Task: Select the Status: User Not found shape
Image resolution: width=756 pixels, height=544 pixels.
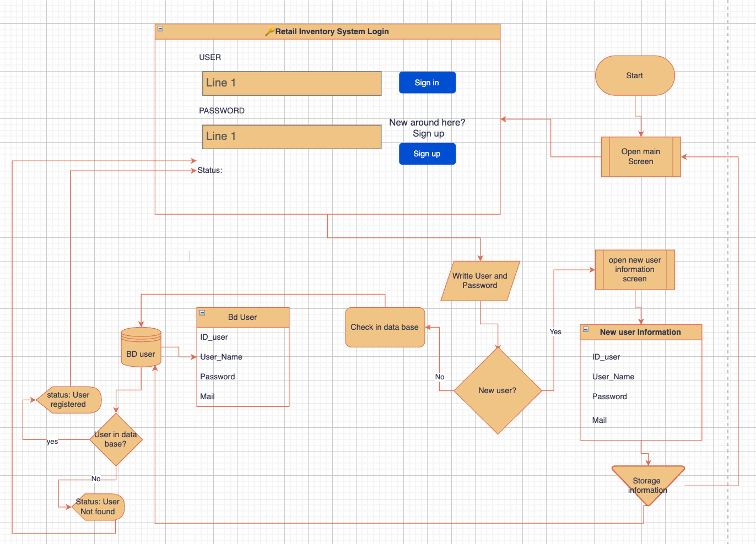Action: (x=98, y=507)
